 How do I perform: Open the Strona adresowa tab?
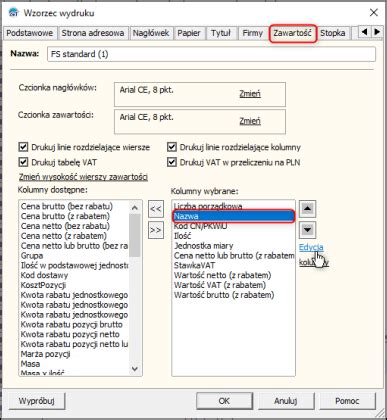pos(93,33)
